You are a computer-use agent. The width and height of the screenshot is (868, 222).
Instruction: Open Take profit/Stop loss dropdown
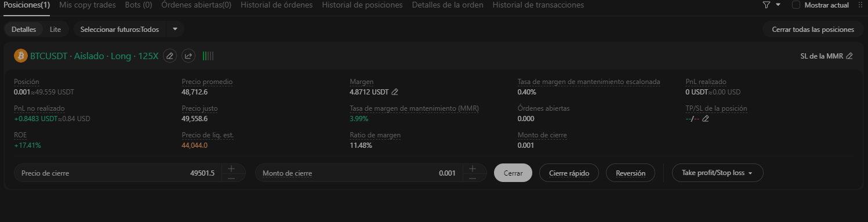coord(717,173)
